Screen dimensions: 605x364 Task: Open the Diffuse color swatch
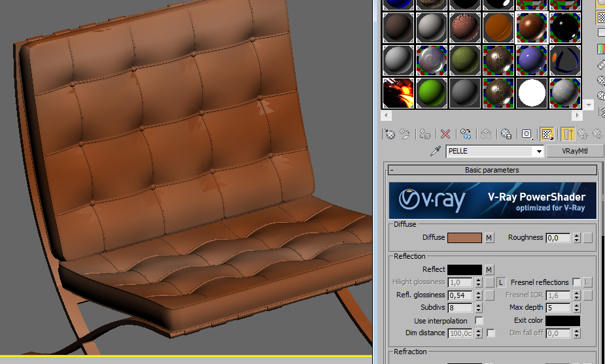464,238
